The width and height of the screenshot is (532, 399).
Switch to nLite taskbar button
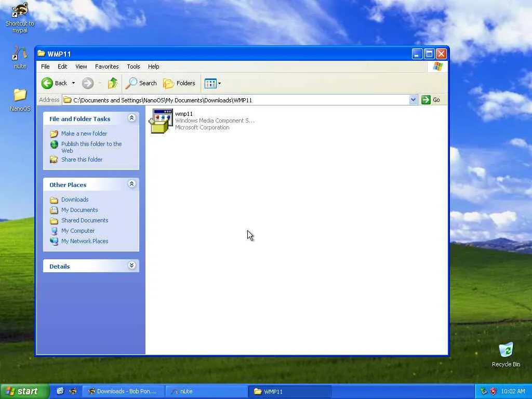coord(207,391)
